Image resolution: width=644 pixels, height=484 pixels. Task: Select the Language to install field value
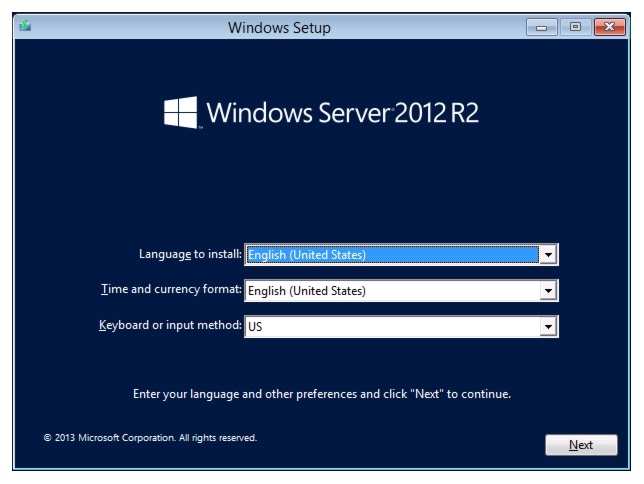392,255
